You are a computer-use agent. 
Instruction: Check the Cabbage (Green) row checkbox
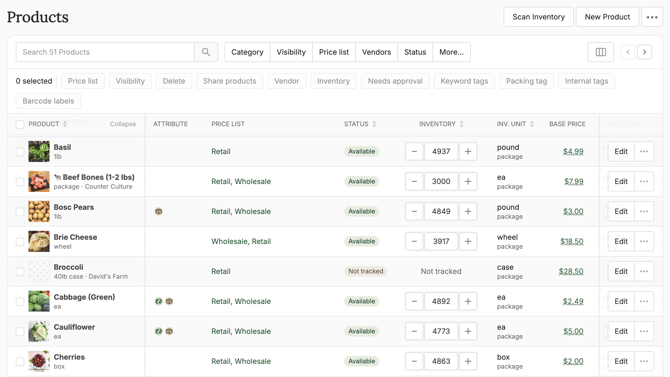(x=20, y=301)
